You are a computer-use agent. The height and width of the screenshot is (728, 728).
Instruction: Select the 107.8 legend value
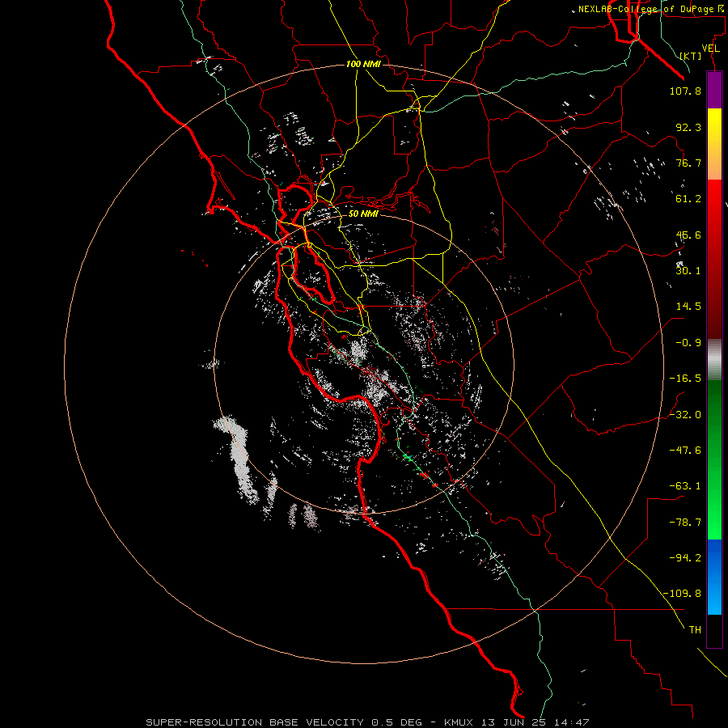[685, 91]
